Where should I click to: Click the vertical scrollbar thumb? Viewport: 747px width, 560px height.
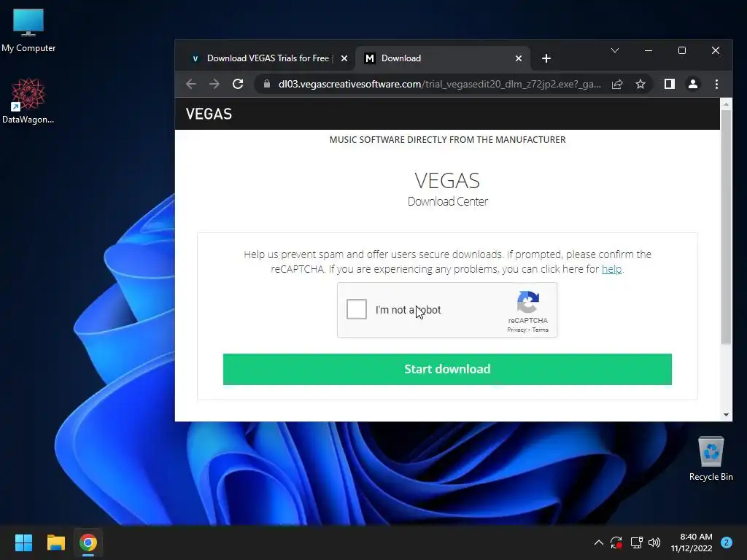(726, 227)
